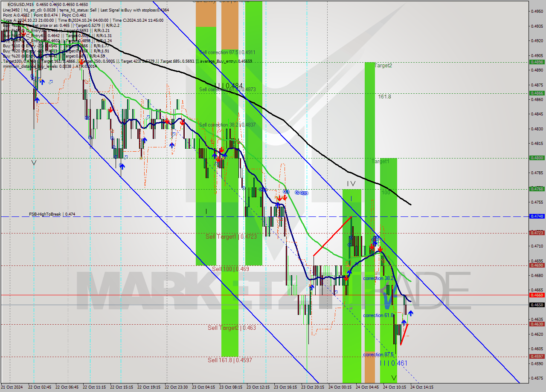Click the green 0.4800 price tag

coord(537,158)
